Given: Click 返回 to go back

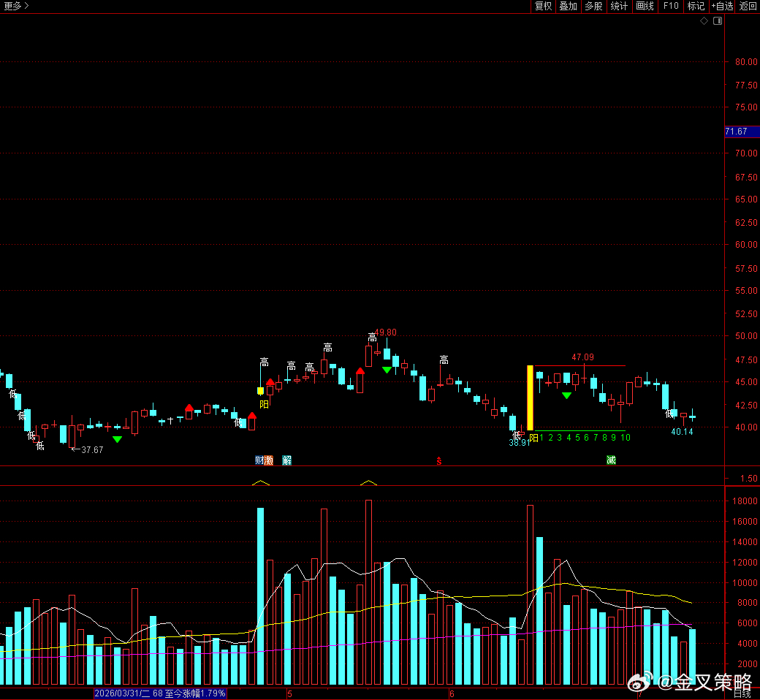Looking at the screenshot, I should pyautogui.click(x=748, y=7).
